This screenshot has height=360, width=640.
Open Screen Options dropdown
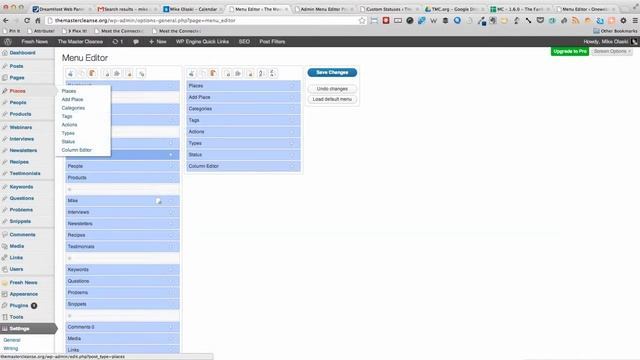[611, 51]
